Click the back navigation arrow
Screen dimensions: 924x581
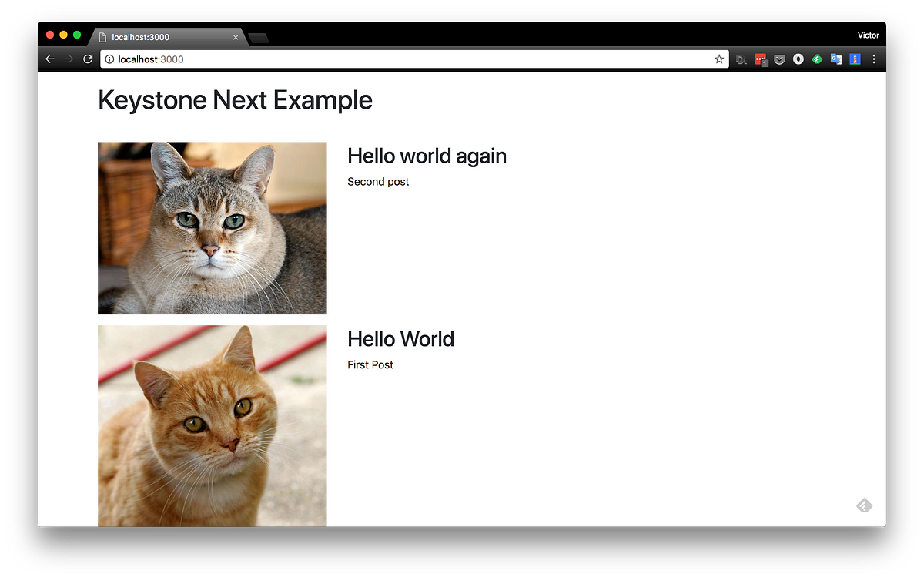pos(49,59)
